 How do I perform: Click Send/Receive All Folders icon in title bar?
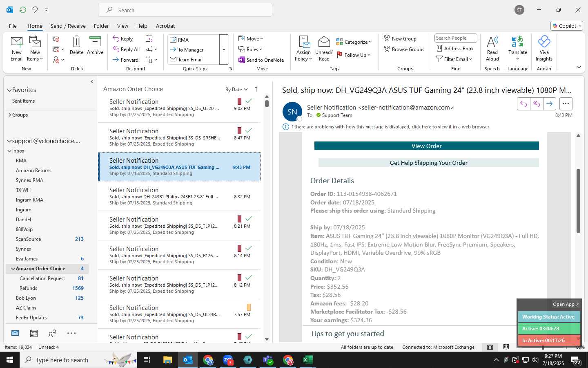(23, 10)
